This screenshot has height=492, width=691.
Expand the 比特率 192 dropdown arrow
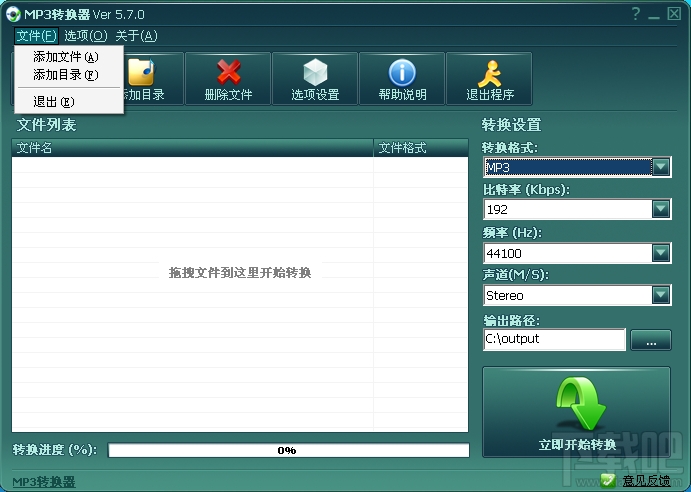661,209
